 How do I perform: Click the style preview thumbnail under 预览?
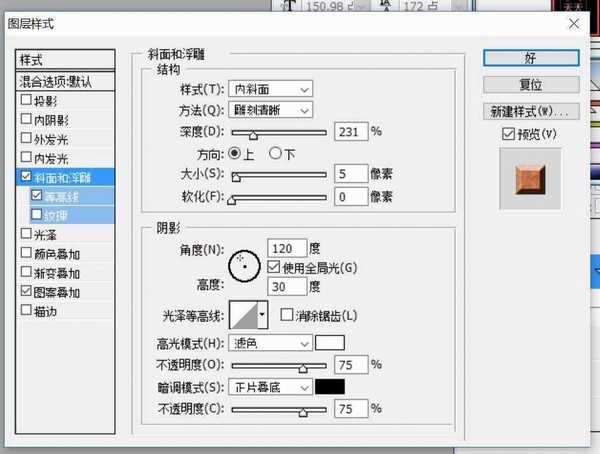(530, 180)
